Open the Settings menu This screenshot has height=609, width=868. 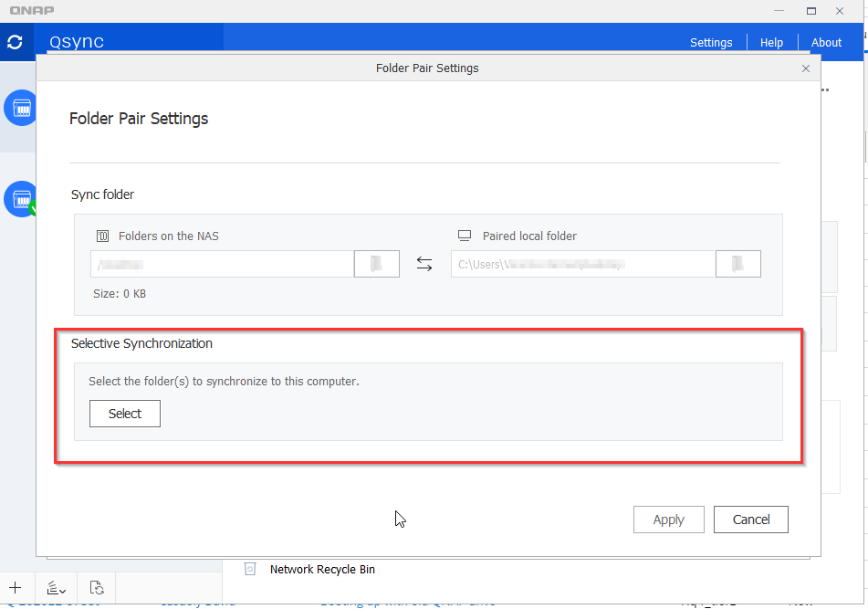pyautogui.click(x=711, y=42)
